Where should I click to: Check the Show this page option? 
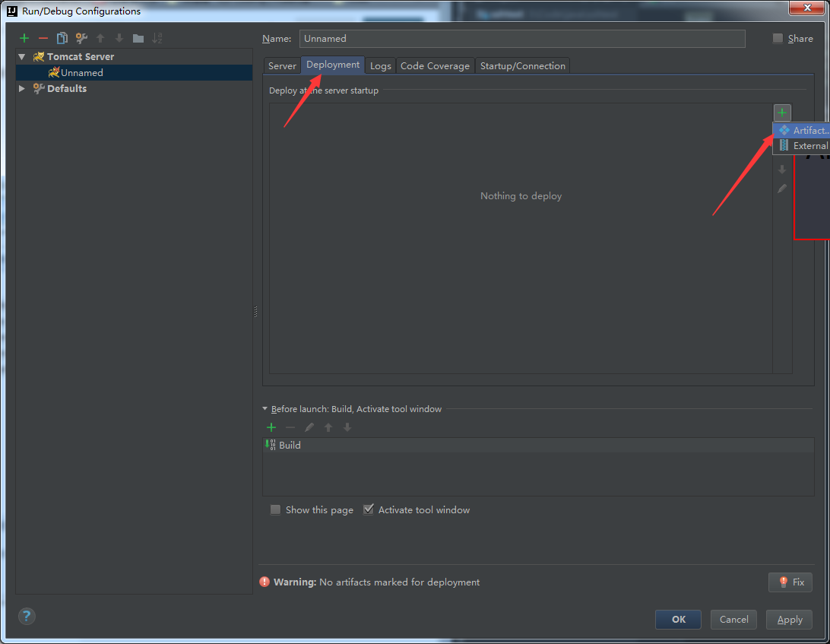click(276, 510)
